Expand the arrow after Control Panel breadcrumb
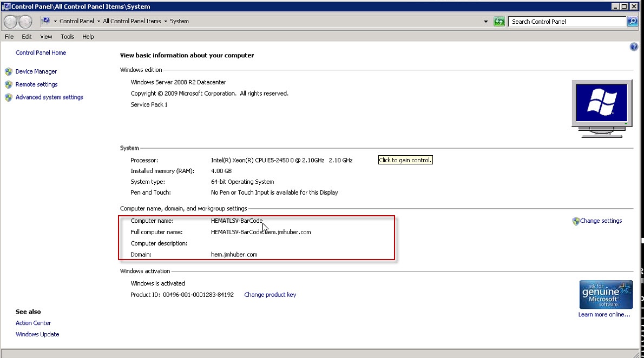This screenshot has height=358, width=644. 98,21
